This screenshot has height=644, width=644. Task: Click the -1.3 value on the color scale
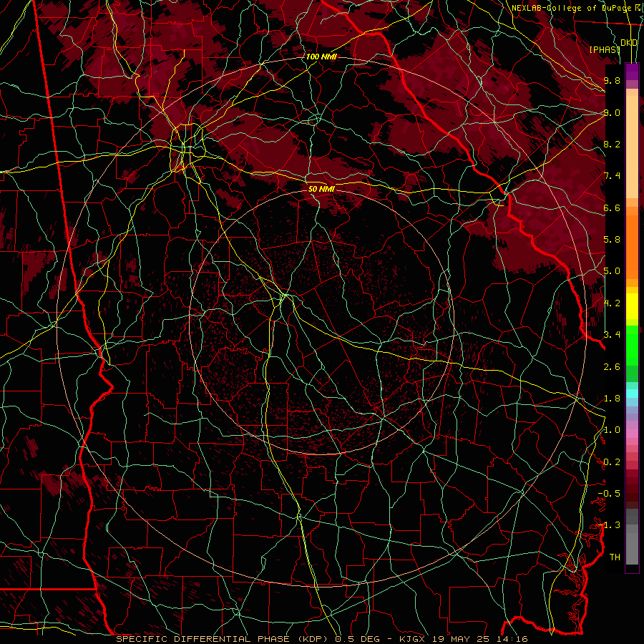[609, 525]
